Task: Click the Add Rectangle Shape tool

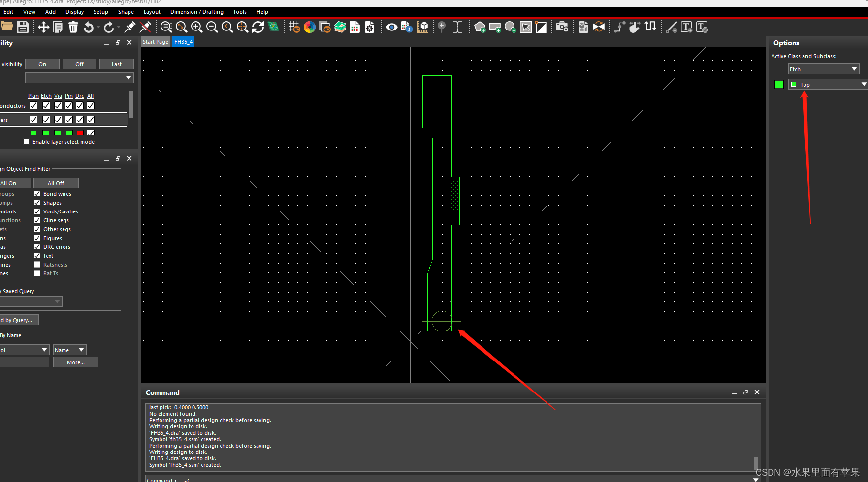Action: coord(495,27)
